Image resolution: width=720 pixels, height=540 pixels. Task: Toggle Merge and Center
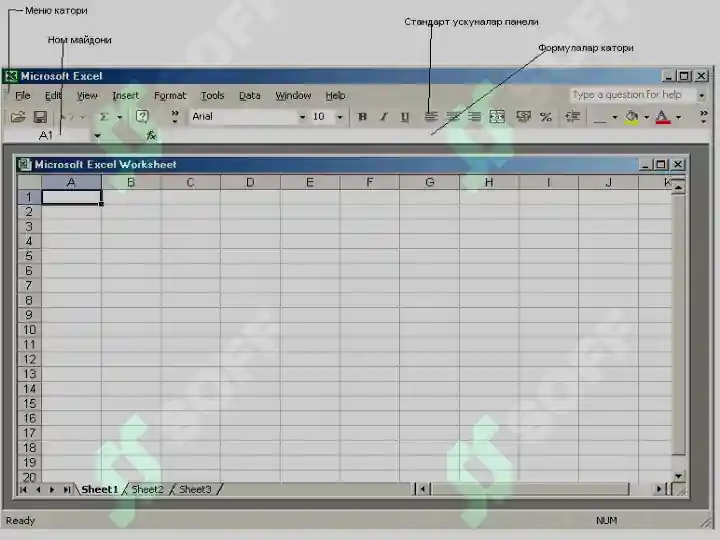click(x=497, y=117)
